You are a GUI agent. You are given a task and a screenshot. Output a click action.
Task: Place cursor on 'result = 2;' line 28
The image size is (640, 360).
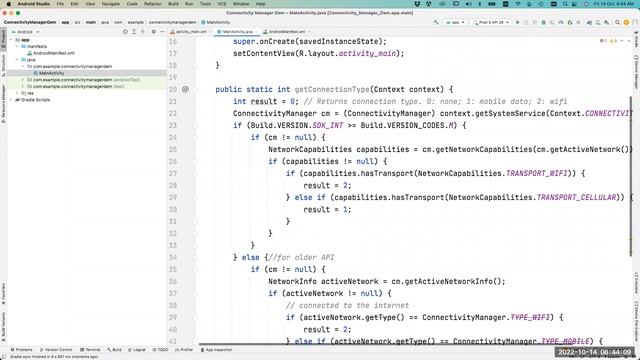pos(327,185)
